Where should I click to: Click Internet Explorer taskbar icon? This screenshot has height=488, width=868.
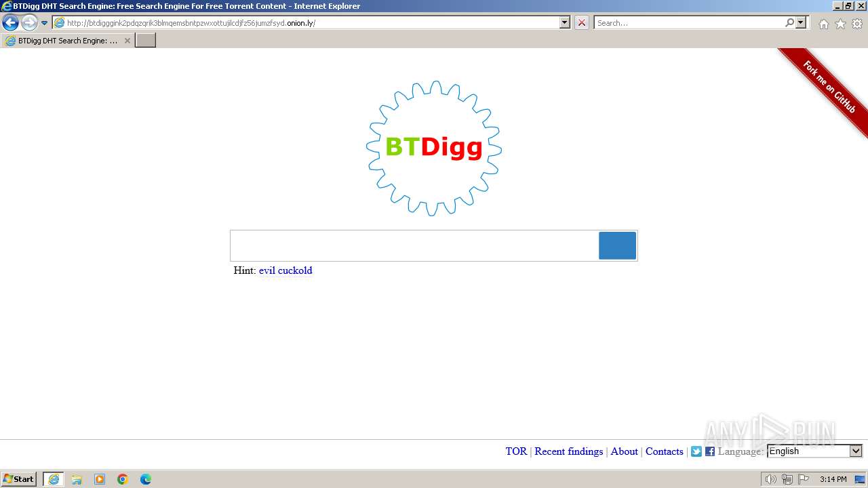tap(54, 479)
